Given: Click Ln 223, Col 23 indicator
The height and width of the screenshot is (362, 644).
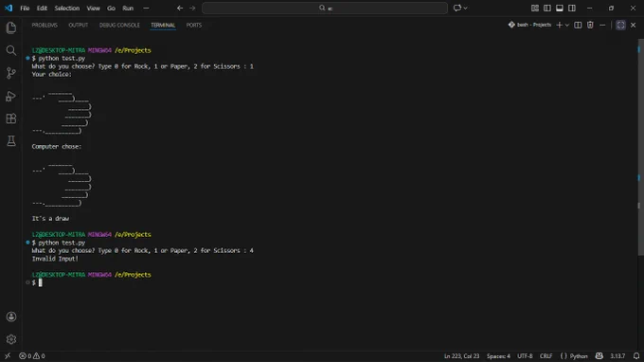Looking at the screenshot, I should click(x=461, y=355).
